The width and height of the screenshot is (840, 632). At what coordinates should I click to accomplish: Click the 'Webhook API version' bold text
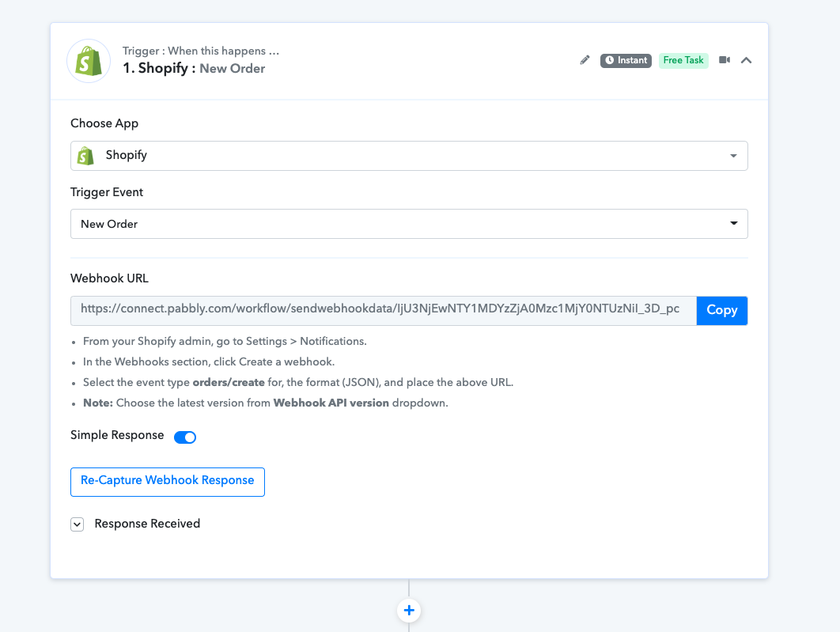pyautogui.click(x=331, y=403)
